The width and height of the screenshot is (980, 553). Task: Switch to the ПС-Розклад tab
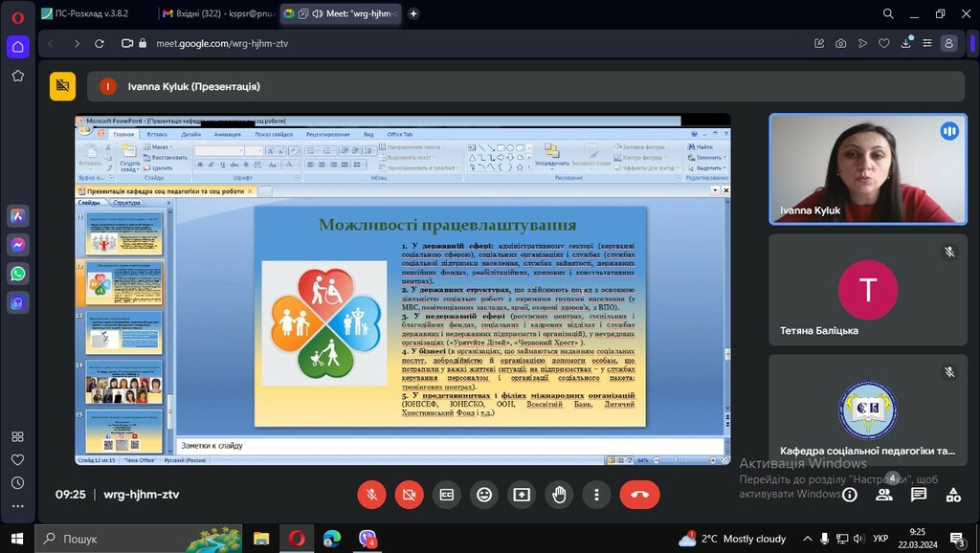click(x=91, y=14)
